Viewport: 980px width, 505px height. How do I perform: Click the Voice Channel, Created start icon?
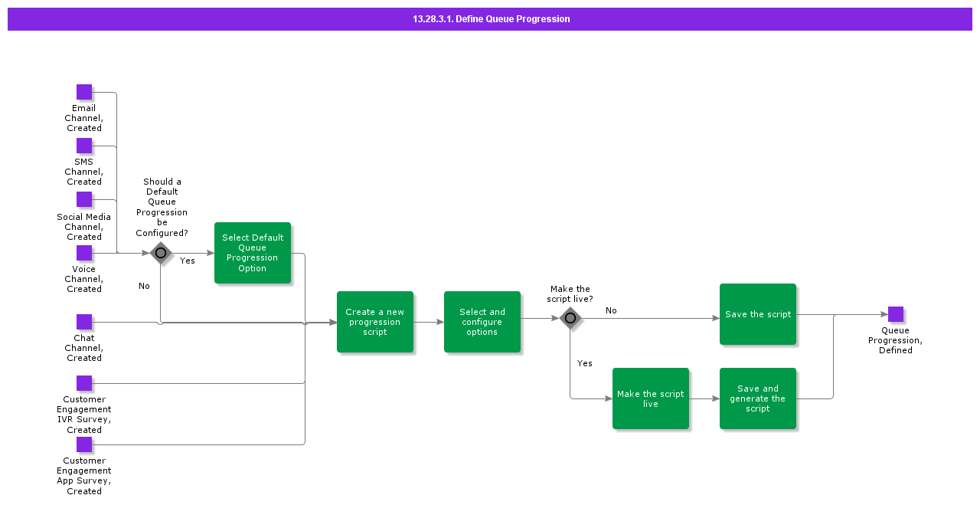pos(84,252)
